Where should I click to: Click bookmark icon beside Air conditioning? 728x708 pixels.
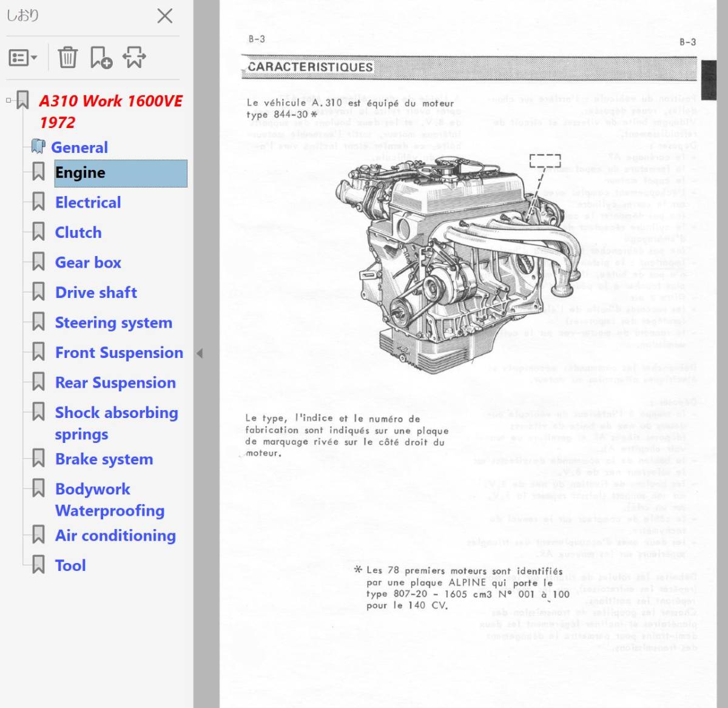(38, 535)
